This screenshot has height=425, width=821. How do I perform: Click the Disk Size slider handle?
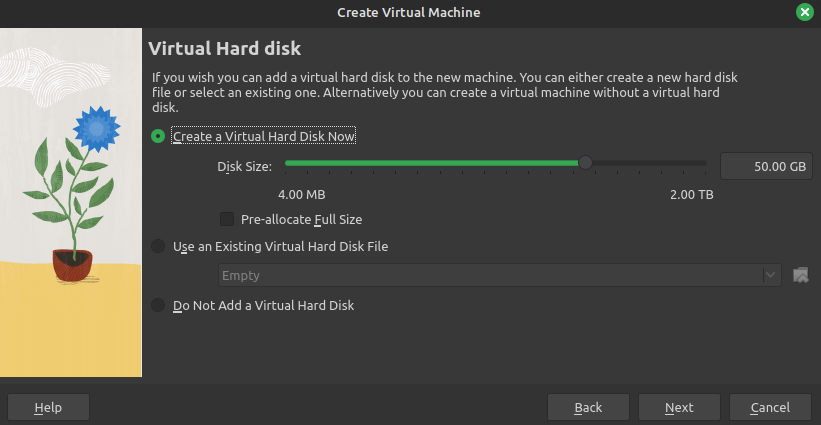(585, 163)
